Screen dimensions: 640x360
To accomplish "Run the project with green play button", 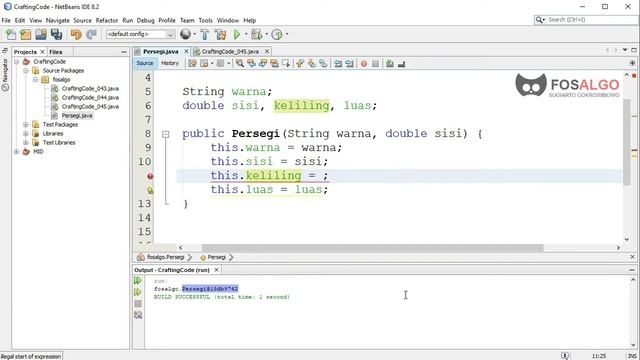I will click(x=237, y=34).
